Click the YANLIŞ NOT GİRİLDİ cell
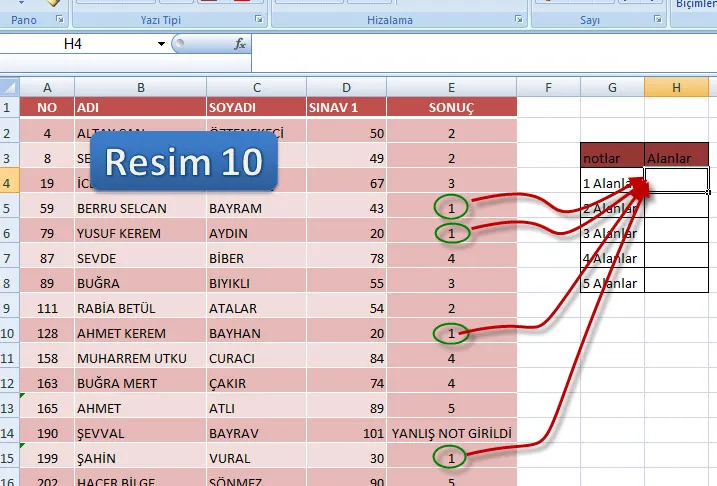Viewport: 717px width, 486px height. coord(451,433)
